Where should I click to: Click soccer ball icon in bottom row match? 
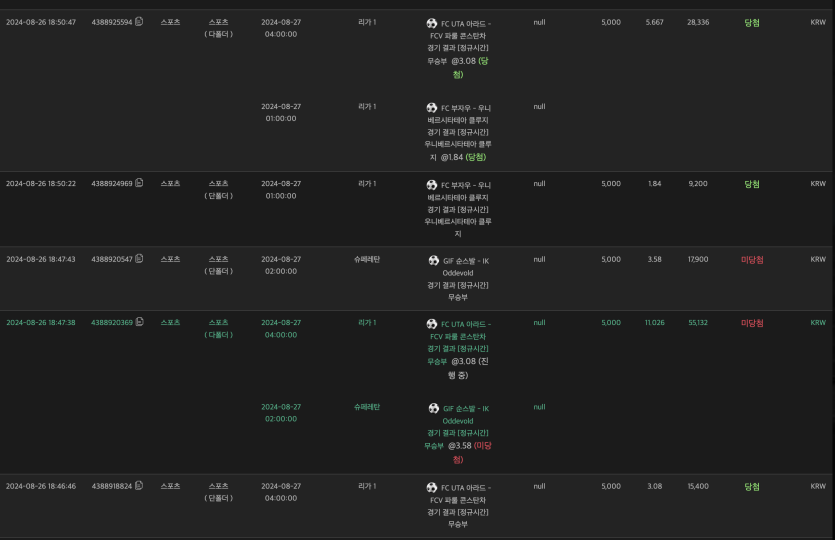(x=432, y=488)
